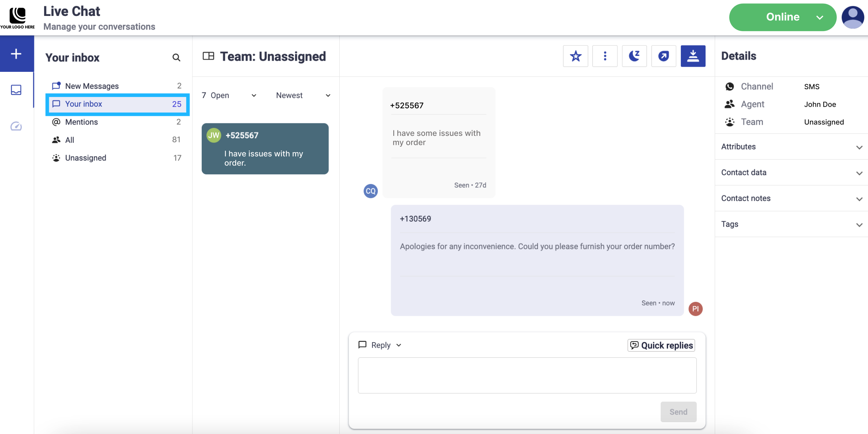Viewport: 868px width, 434px height.
Task: Expand the Attributes section
Action: tap(791, 147)
